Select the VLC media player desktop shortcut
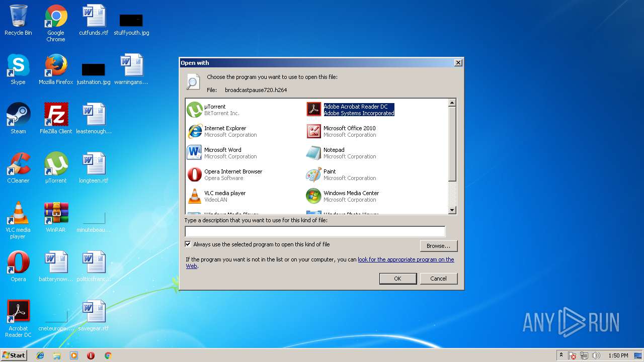Image resolution: width=644 pixels, height=362 pixels. pos(18,221)
